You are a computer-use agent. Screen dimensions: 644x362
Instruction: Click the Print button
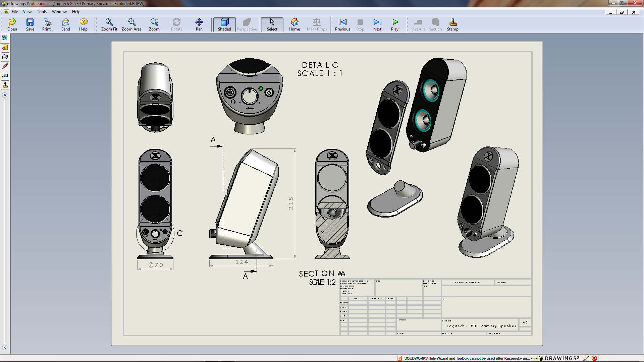click(x=48, y=24)
